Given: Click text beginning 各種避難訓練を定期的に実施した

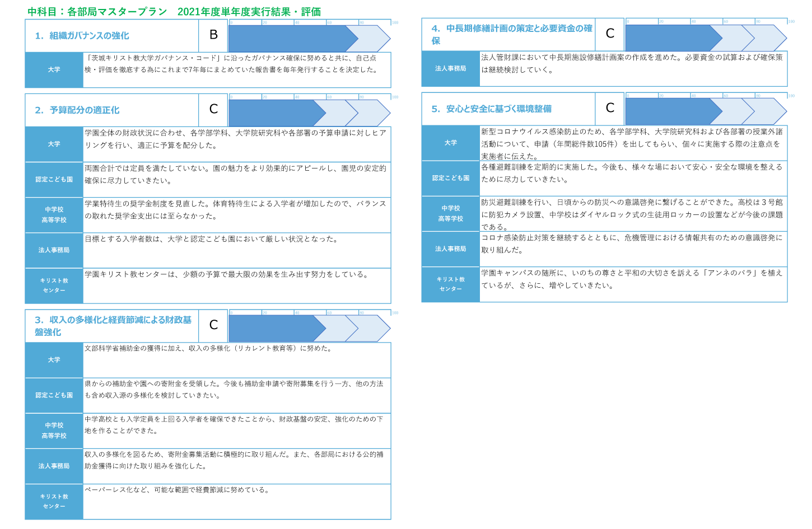Looking at the screenshot, I should click(632, 173).
